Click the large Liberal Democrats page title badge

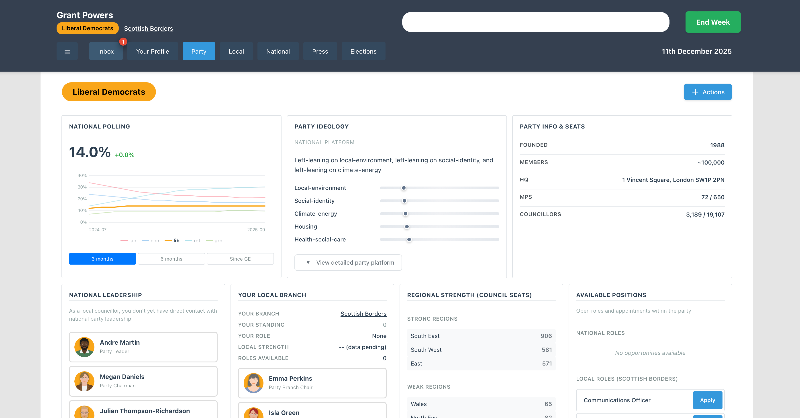pos(109,92)
